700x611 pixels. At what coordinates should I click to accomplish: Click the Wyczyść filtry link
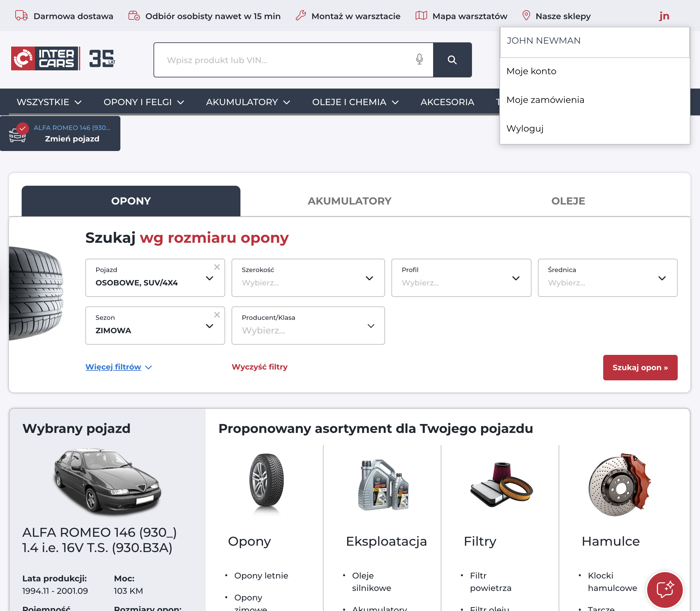point(259,367)
